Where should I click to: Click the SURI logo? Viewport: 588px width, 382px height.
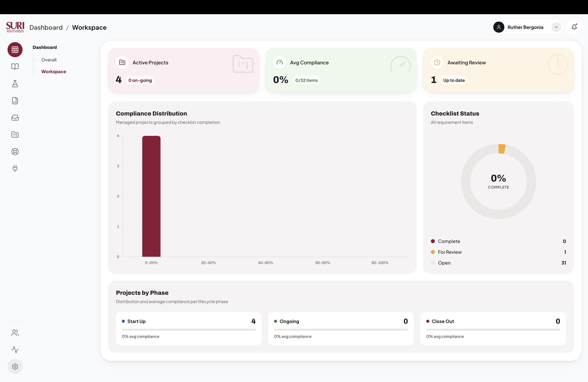point(15,27)
